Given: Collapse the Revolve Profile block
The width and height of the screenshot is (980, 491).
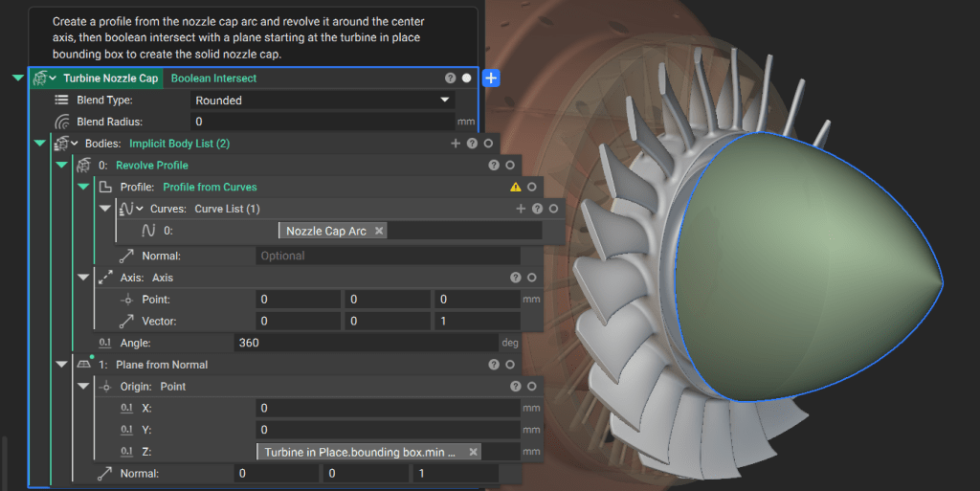Looking at the screenshot, I should 61,166.
